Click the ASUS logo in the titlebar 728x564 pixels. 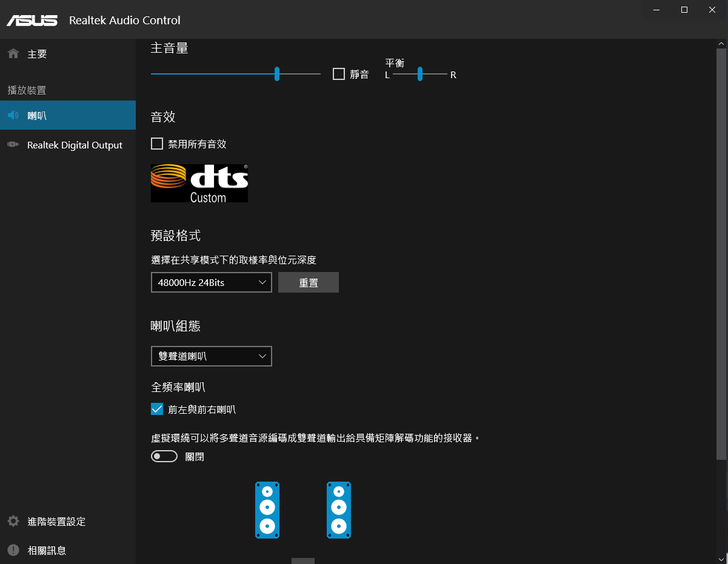tap(32, 19)
